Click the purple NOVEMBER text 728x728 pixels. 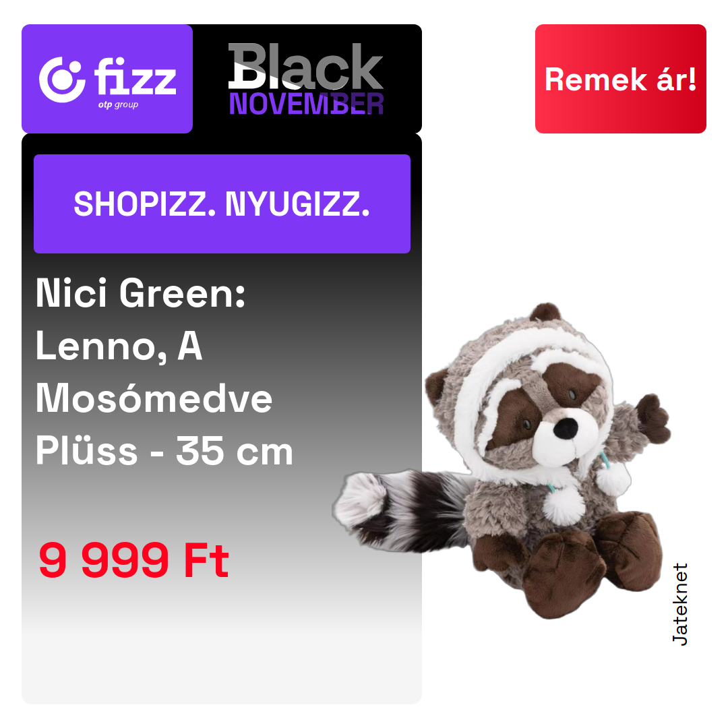coord(307,104)
